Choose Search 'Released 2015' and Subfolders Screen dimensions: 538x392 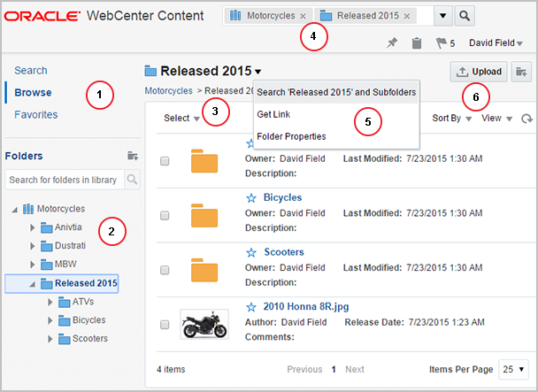336,92
